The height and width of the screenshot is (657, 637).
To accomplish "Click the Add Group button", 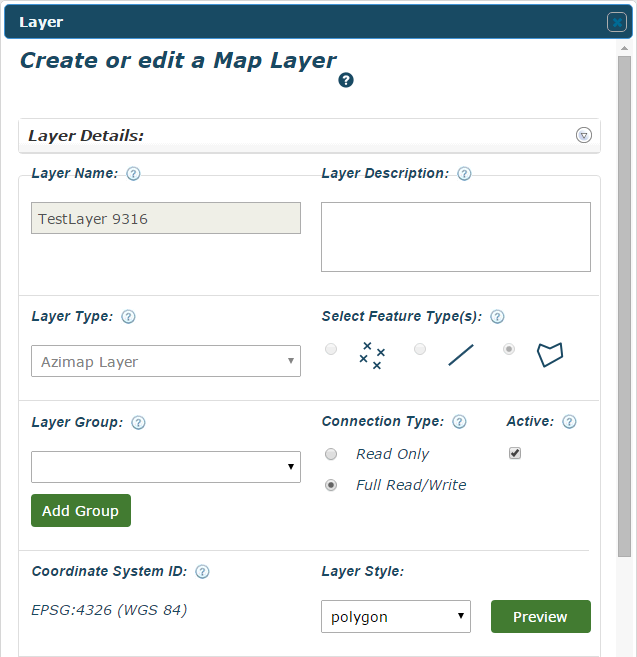I will point(81,511).
